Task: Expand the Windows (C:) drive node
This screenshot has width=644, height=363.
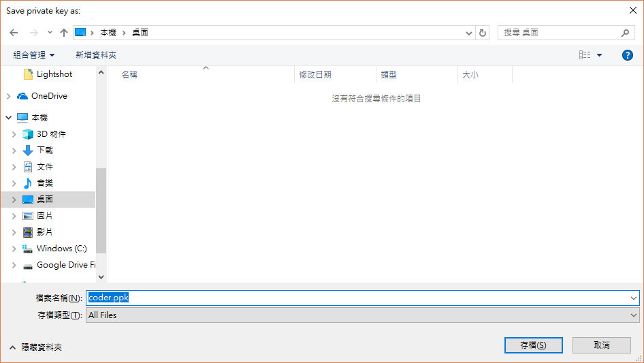Action: (x=14, y=249)
